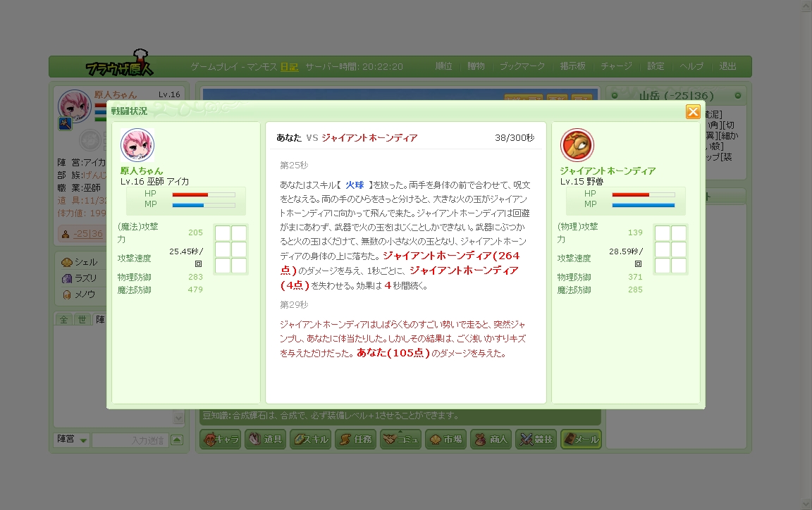
Task: Open ブックマーク in top navigation
Action: coord(522,66)
